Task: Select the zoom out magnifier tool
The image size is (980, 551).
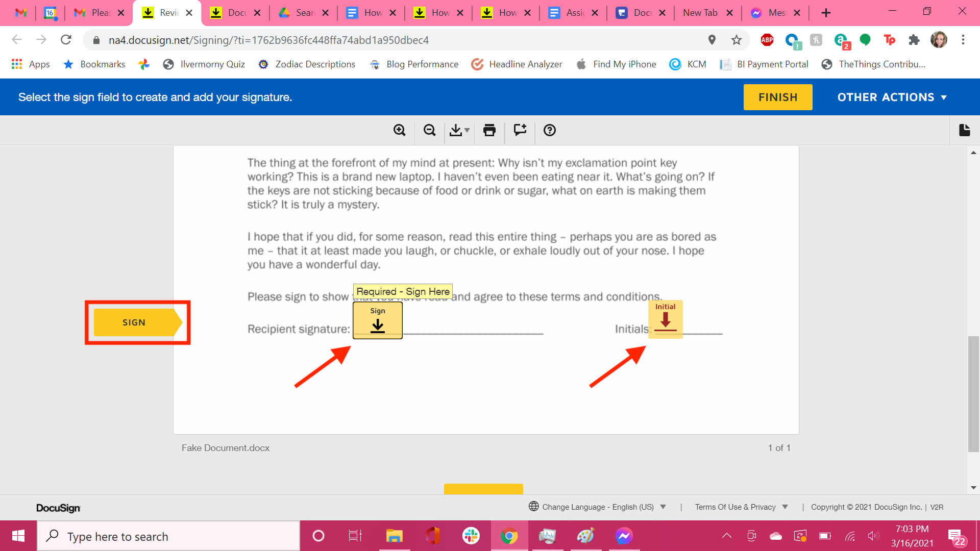Action: pyautogui.click(x=429, y=131)
